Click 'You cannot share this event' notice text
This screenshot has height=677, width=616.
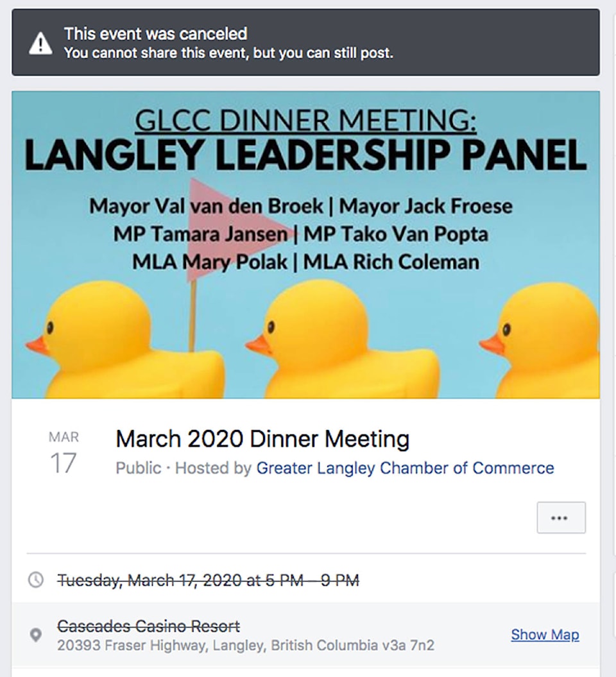click(x=229, y=53)
